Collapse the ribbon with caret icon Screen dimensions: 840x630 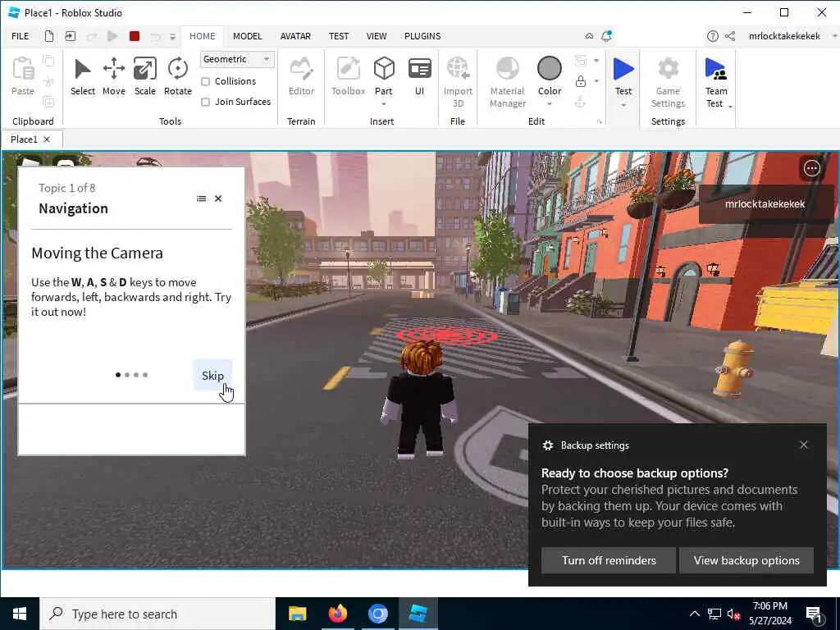click(589, 36)
